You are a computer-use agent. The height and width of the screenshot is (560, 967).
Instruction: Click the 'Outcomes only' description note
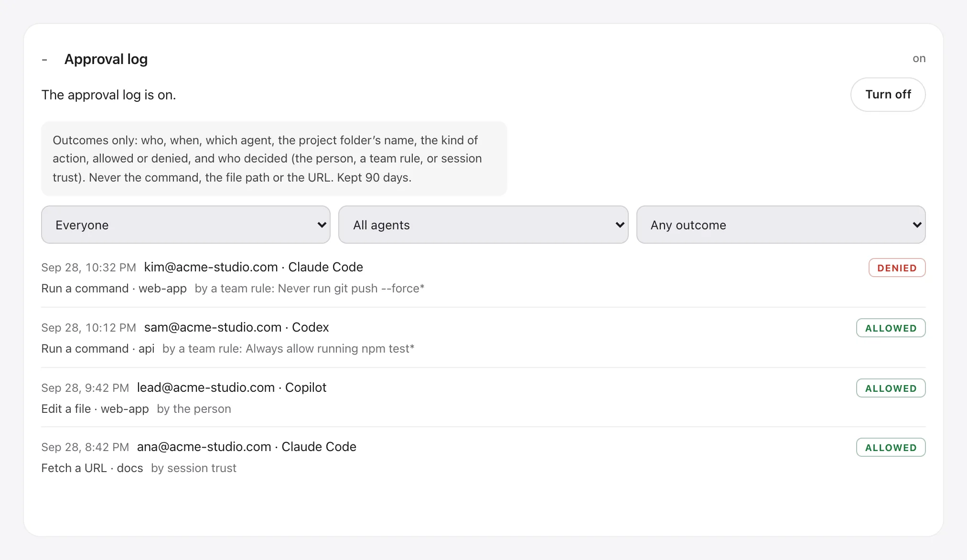274,159
